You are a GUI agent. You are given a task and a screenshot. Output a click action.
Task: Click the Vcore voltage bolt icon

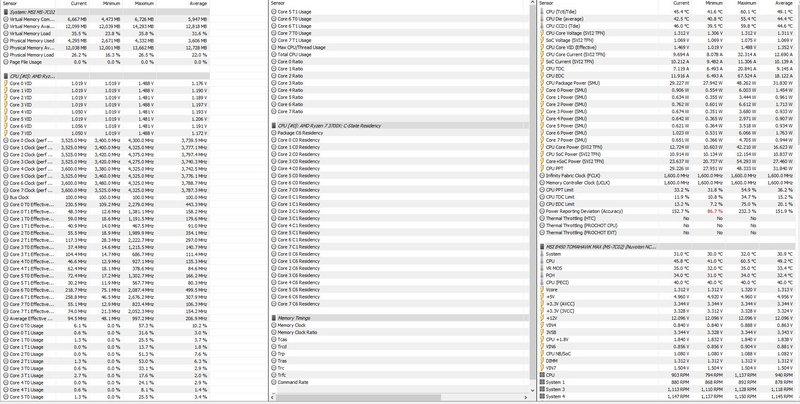[x=542, y=289]
